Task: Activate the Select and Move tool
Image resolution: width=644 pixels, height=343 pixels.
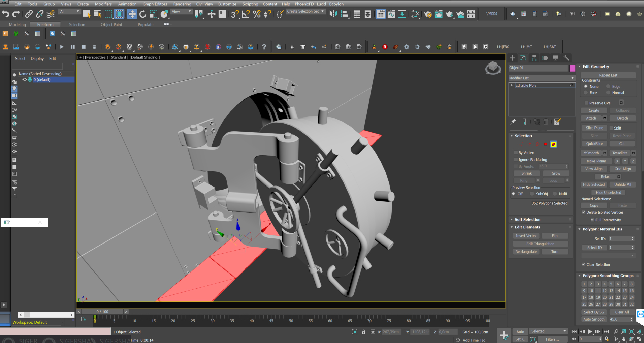Action: (x=132, y=14)
